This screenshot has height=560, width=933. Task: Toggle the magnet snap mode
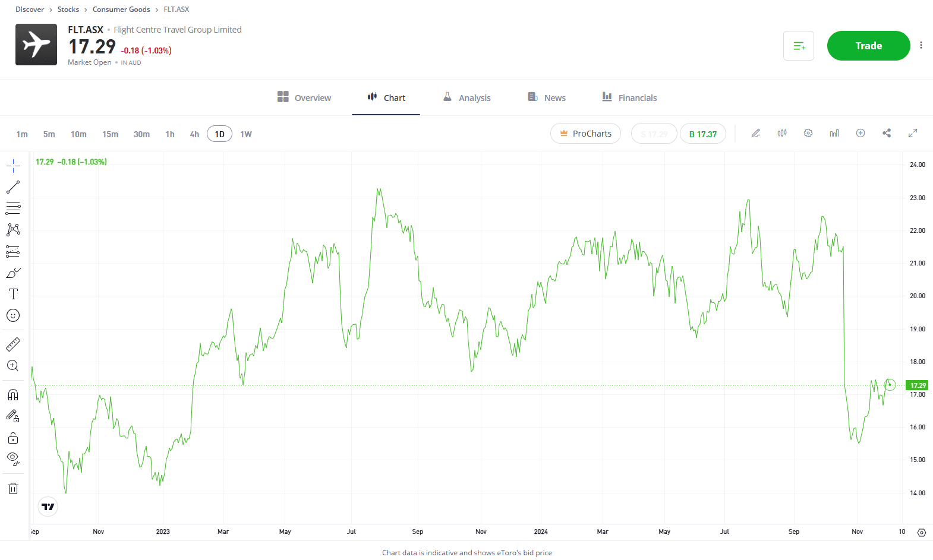[x=13, y=395]
